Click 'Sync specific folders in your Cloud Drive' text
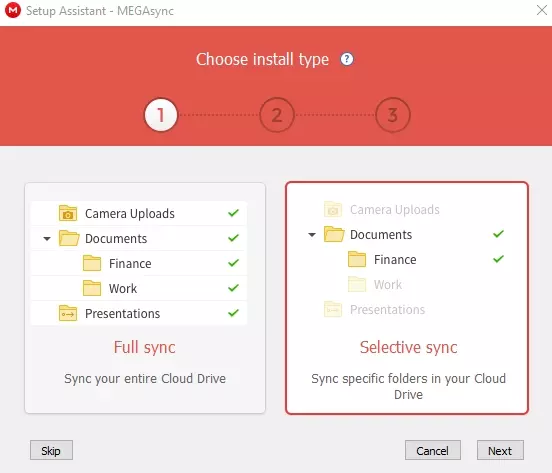This screenshot has height=473, width=552. click(x=408, y=386)
